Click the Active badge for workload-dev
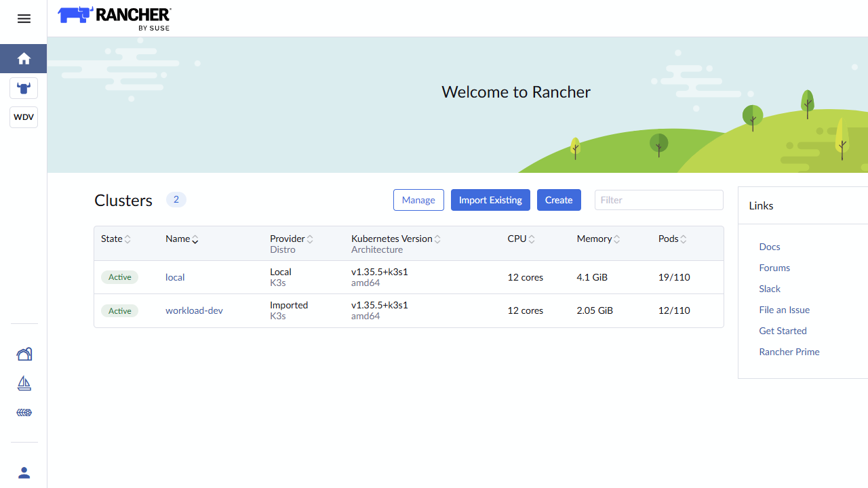 120,310
